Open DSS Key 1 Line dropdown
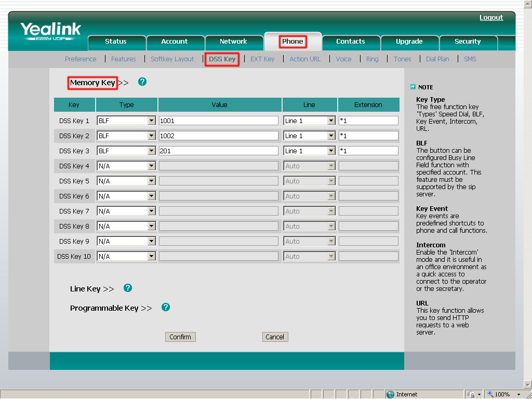 tap(310, 121)
